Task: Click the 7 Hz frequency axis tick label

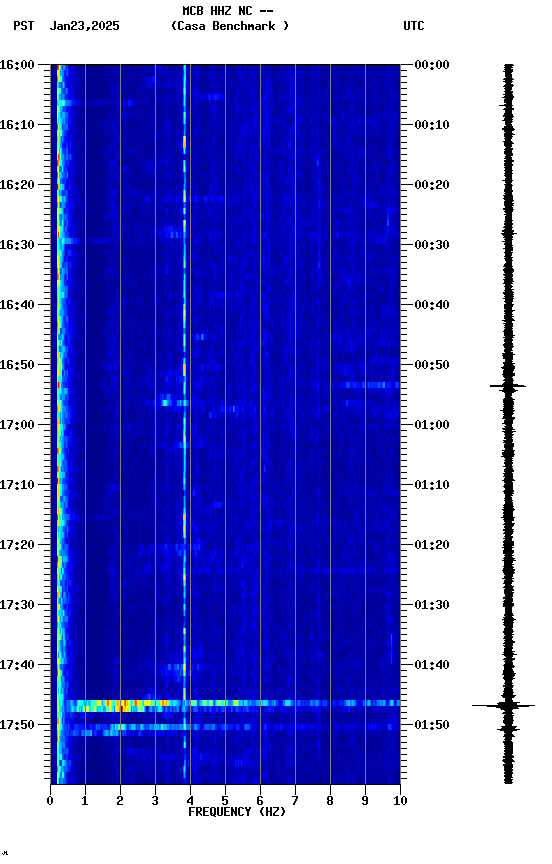Action: tap(295, 801)
